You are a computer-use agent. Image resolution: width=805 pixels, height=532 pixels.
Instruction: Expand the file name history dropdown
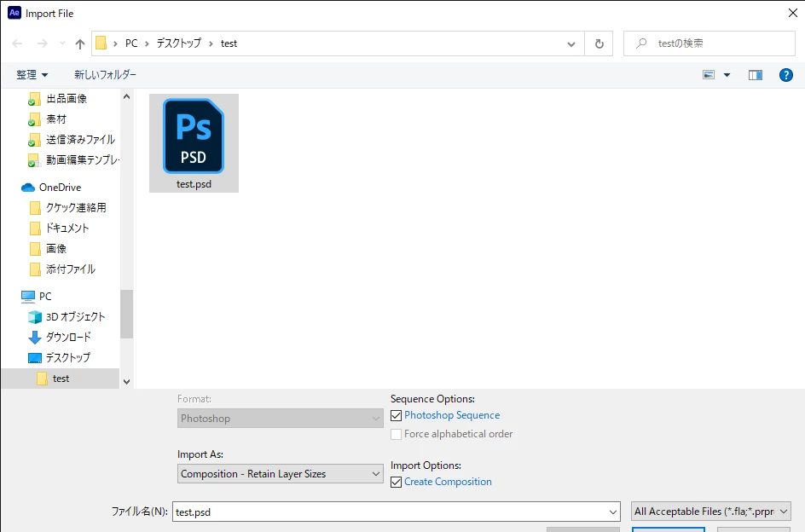[613, 512]
